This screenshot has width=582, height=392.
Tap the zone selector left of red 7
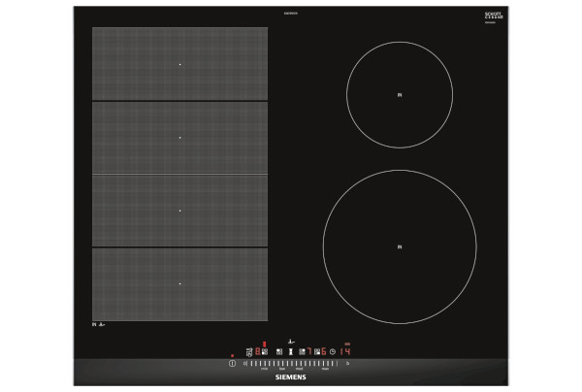click(x=302, y=351)
